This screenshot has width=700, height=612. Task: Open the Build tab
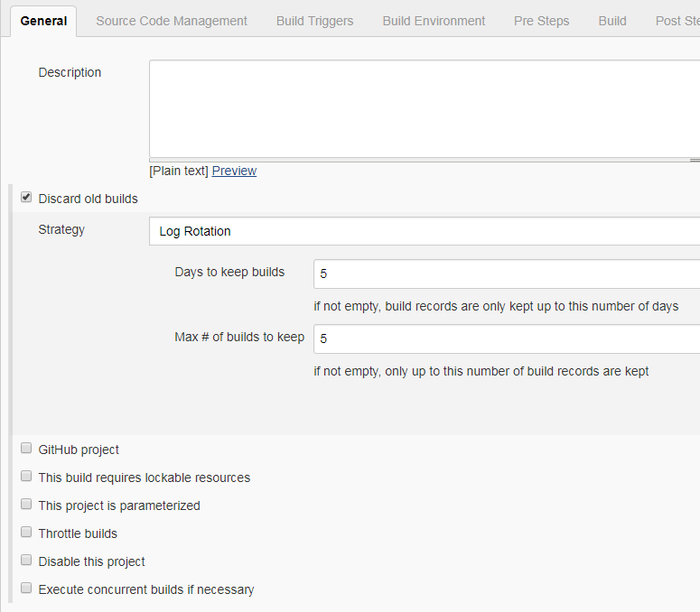coord(611,21)
